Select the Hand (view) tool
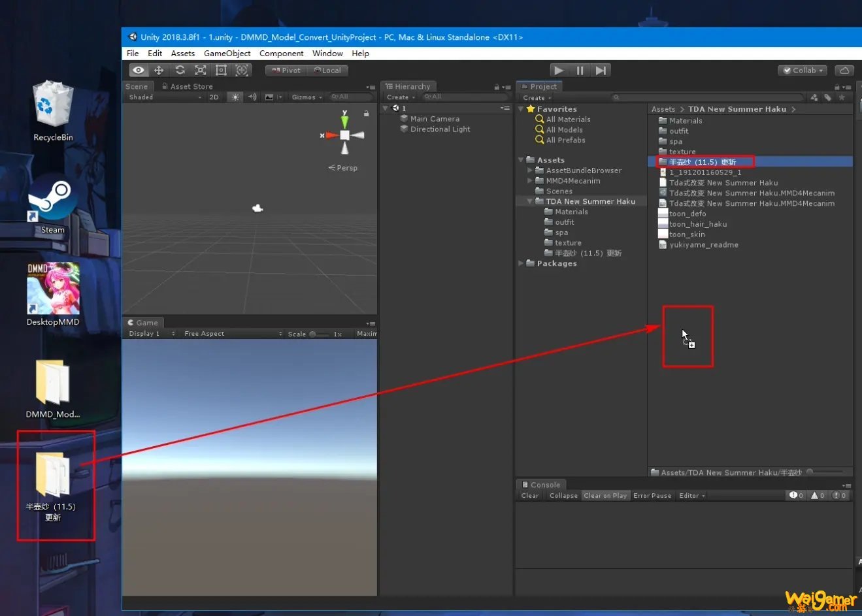The image size is (862, 616). coord(138,70)
